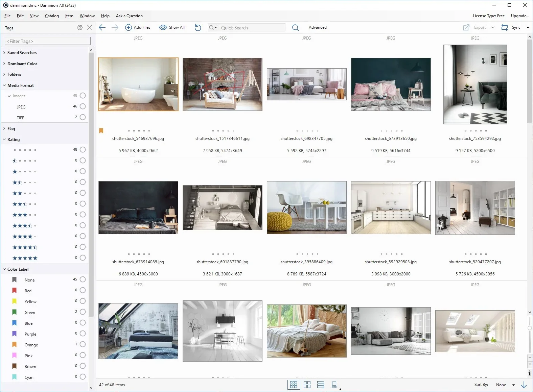This screenshot has height=392, width=533.
Task: Open the Catalog menu
Action: click(x=52, y=16)
